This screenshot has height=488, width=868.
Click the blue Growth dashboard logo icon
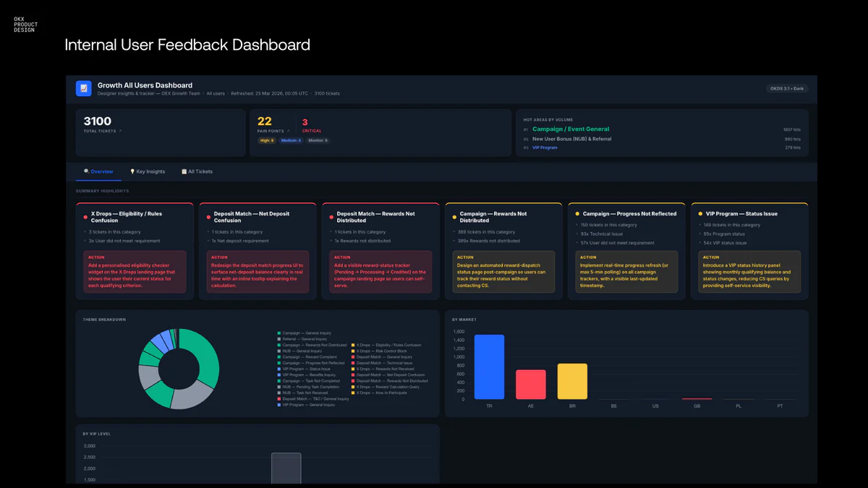coord(84,88)
